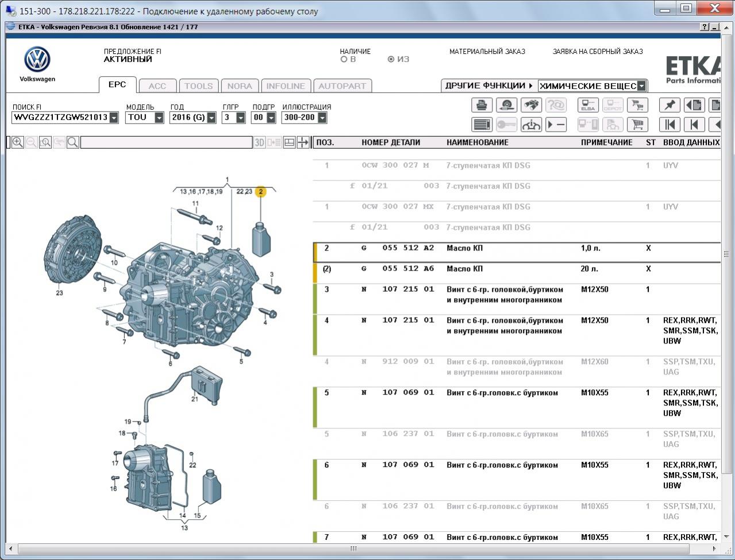Open the single shopping cart icon
This screenshot has height=560, width=735.
point(637,125)
